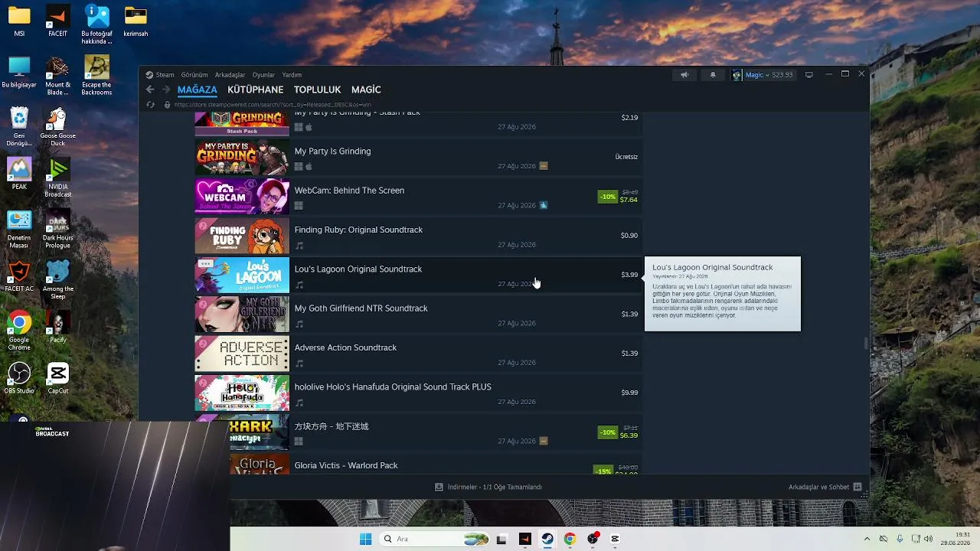Select the NVIDIA Broadcast desktop shortcut
The width and height of the screenshot is (980, 551).
point(58,178)
